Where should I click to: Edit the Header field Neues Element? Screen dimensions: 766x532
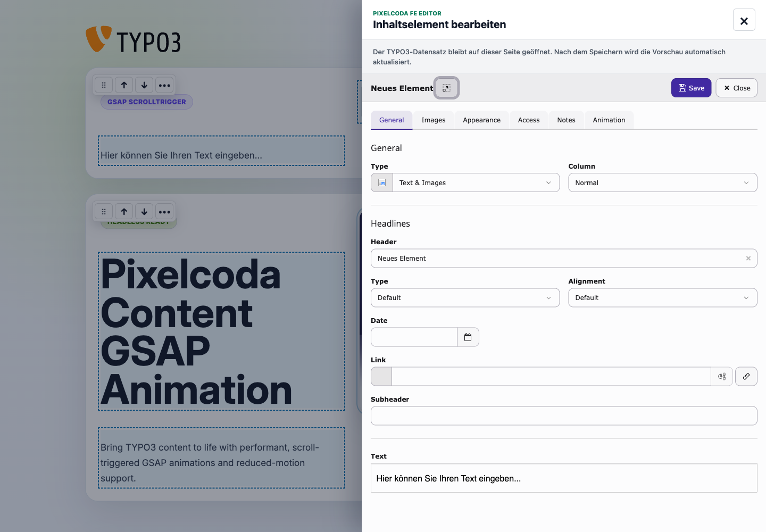564,258
